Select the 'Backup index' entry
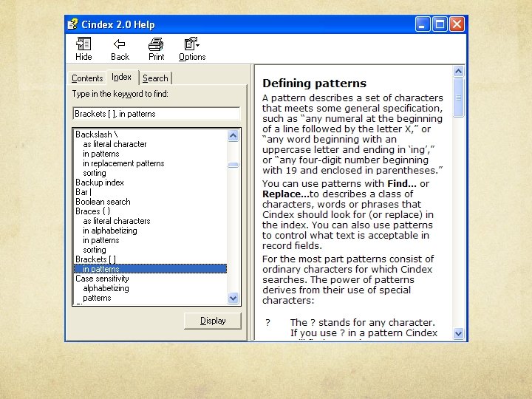 100,183
